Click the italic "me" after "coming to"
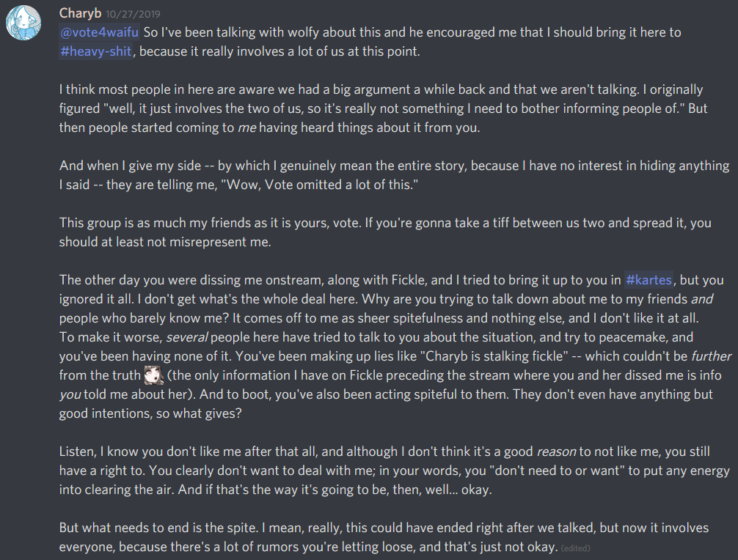The height and width of the screenshot is (560, 738). pyautogui.click(x=246, y=128)
